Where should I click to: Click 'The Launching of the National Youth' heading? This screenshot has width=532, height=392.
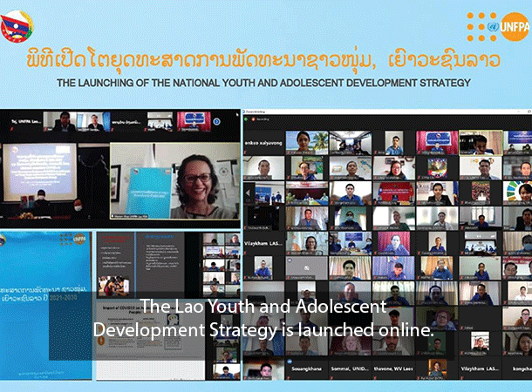click(263, 84)
